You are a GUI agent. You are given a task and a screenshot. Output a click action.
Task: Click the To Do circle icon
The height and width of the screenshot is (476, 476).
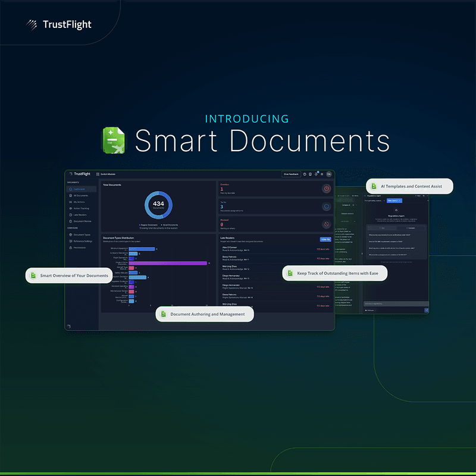click(326, 206)
